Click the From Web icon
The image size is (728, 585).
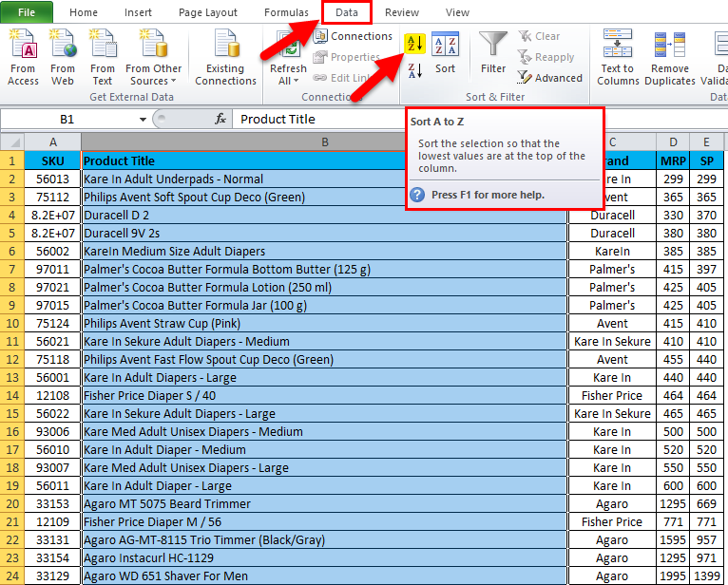pyautogui.click(x=63, y=44)
